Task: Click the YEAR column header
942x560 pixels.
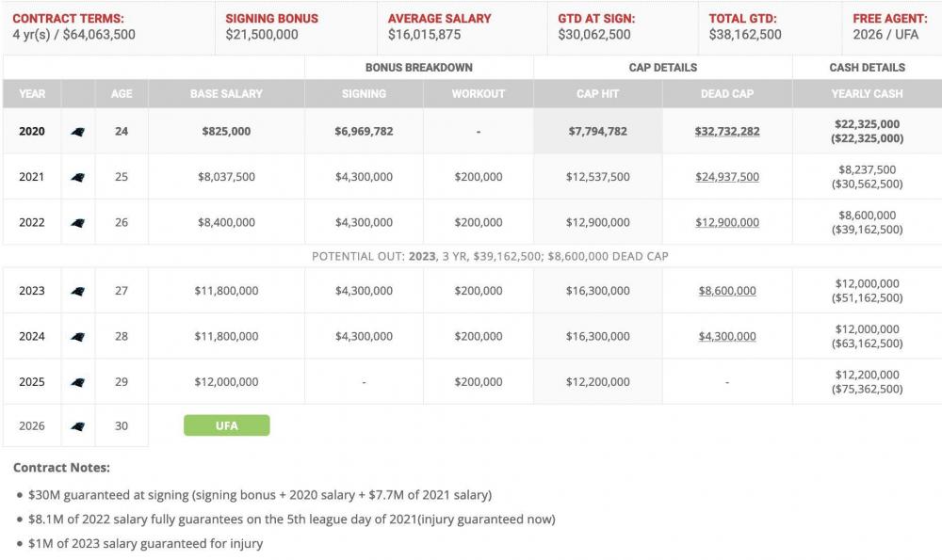Action: 32,94
